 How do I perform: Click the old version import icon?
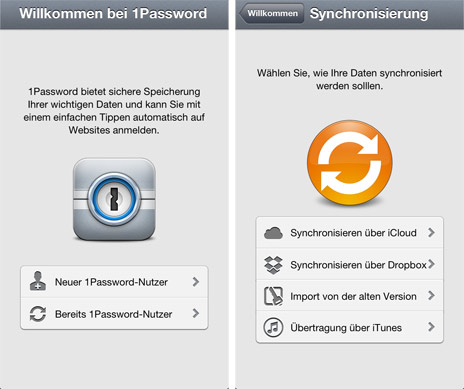[273, 296]
